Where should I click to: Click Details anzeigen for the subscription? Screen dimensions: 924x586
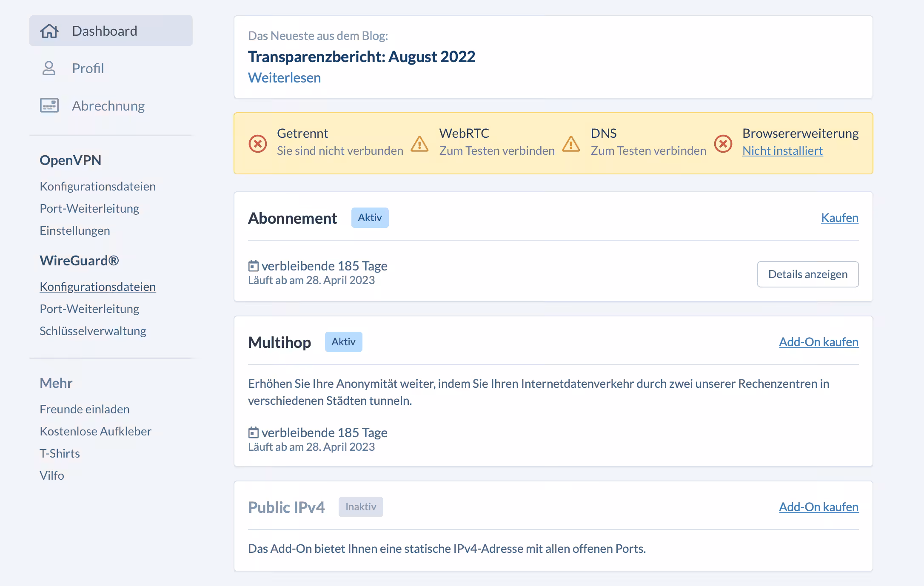click(x=807, y=274)
